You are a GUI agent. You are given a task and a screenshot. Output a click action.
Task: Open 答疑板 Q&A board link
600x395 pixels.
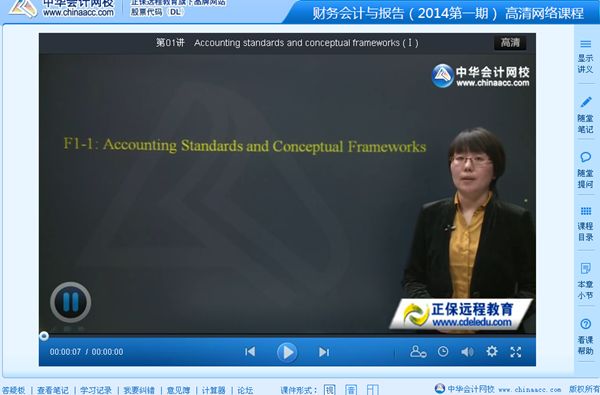(13, 390)
